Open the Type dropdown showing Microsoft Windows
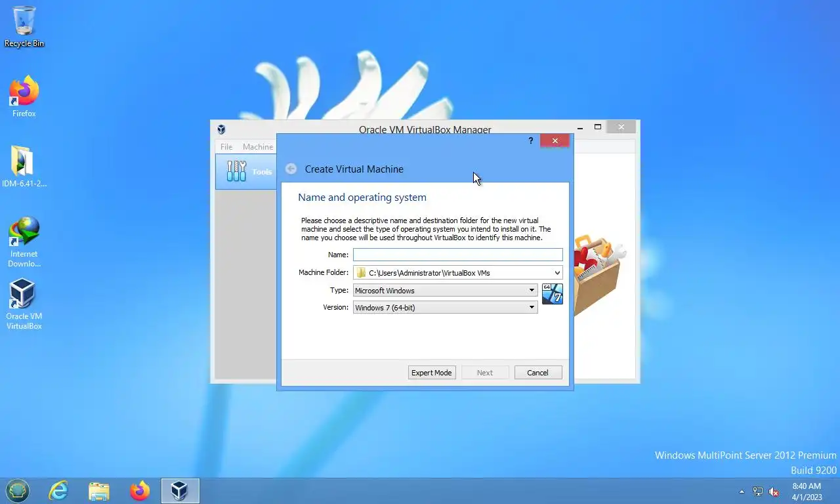 446,290
